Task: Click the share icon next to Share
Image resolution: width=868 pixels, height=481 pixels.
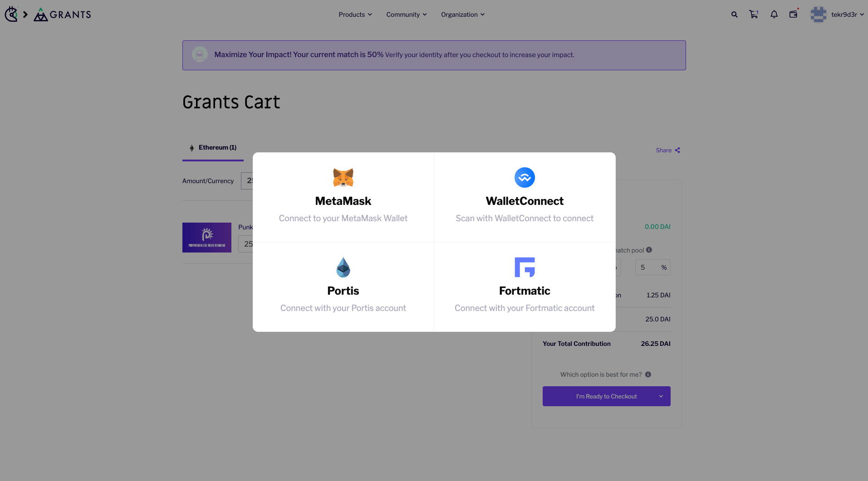Action: click(677, 150)
